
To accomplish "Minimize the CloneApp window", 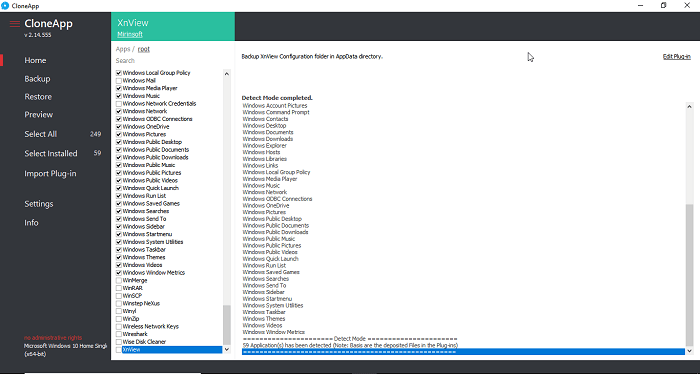I will point(640,5).
